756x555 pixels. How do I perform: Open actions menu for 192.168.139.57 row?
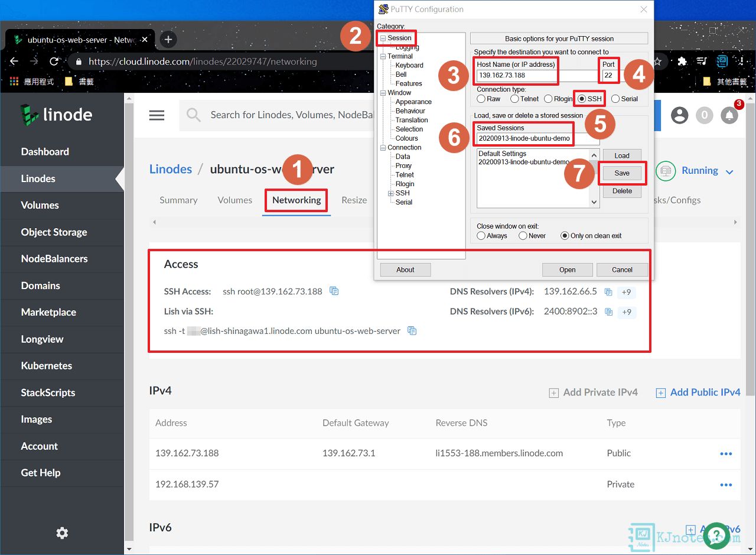coord(726,485)
